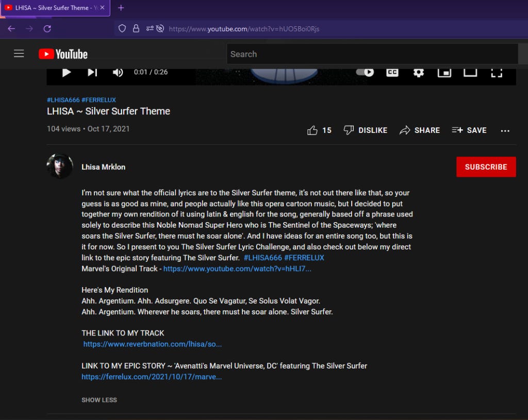Like the video with thumbs up
528x420 pixels.
coord(312,130)
